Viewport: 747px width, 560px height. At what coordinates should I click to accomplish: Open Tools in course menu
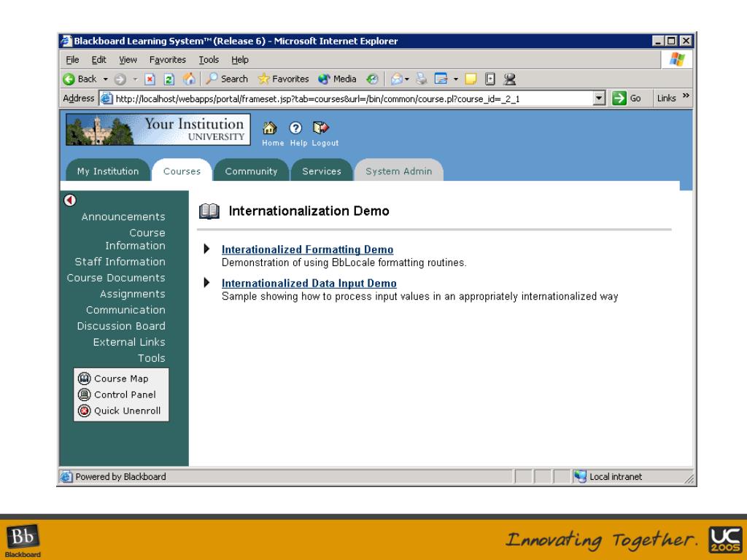(152, 358)
